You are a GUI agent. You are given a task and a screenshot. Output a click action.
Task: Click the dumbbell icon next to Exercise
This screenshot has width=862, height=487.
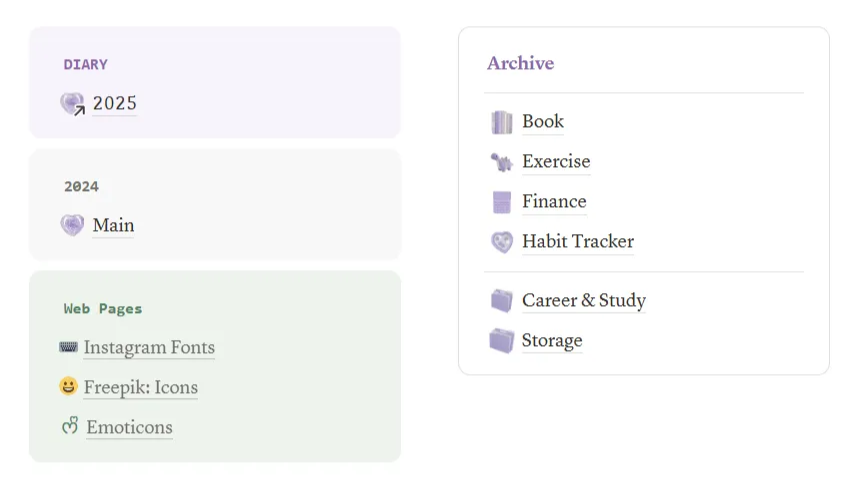(x=501, y=162)
